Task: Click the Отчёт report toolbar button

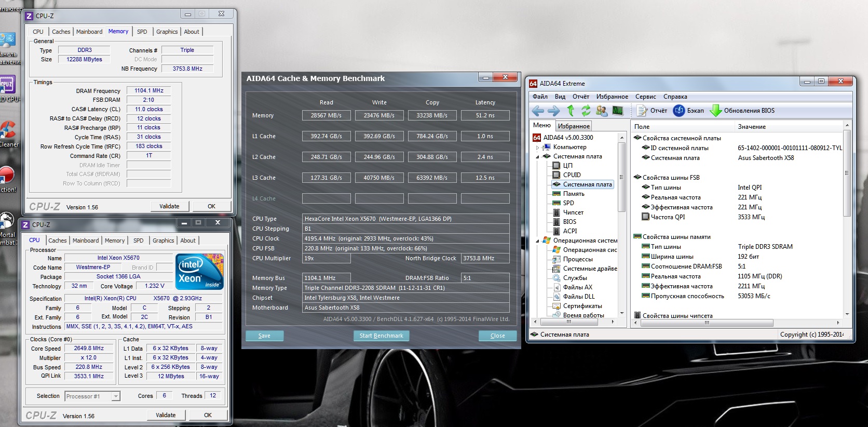Action: (x=652, y=111)
